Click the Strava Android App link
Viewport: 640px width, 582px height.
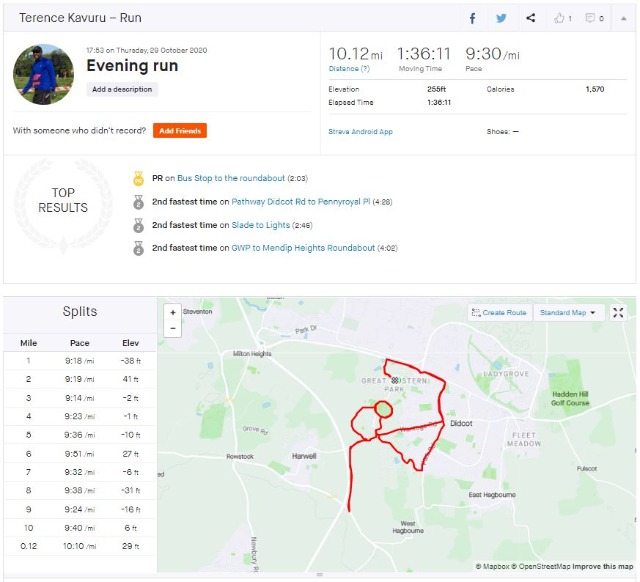tap(360, 131)
